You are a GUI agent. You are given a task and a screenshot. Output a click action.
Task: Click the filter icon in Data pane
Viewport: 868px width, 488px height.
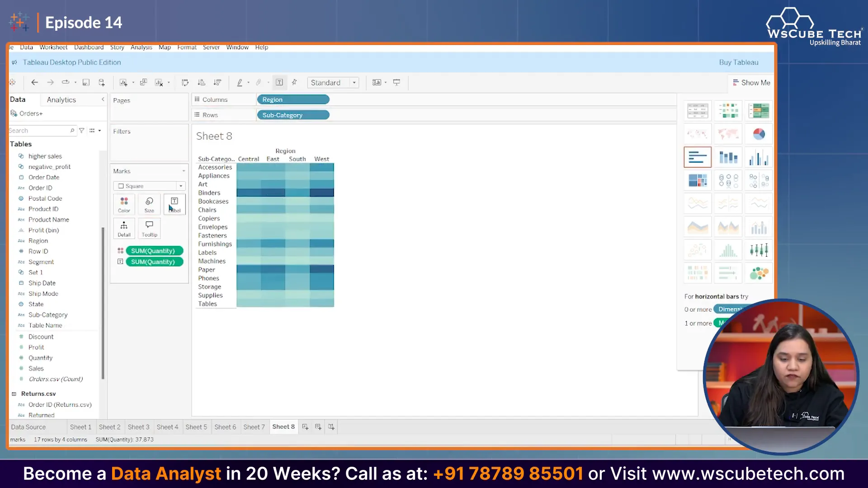click(82, 131)
